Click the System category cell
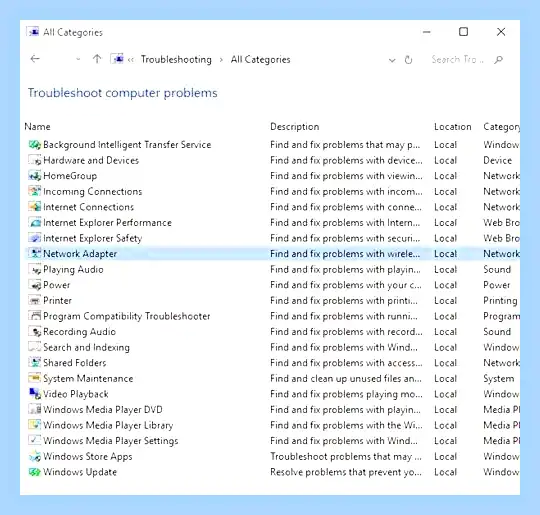 [499, 379]
